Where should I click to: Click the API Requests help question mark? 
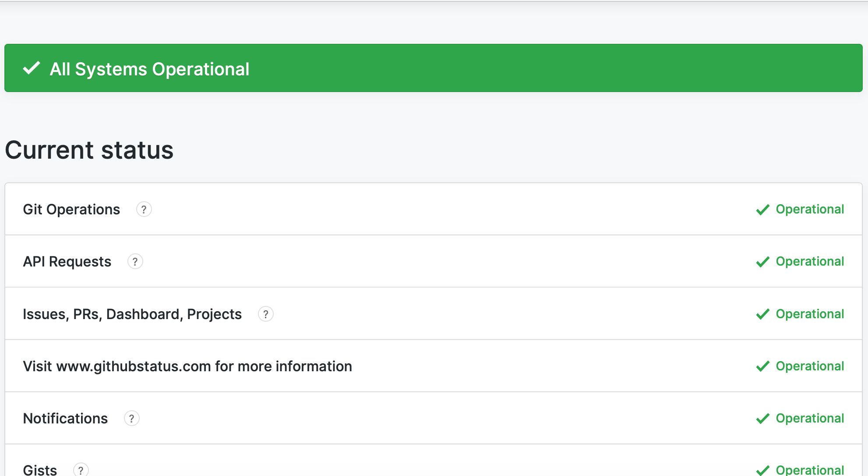tap(135, 262)
